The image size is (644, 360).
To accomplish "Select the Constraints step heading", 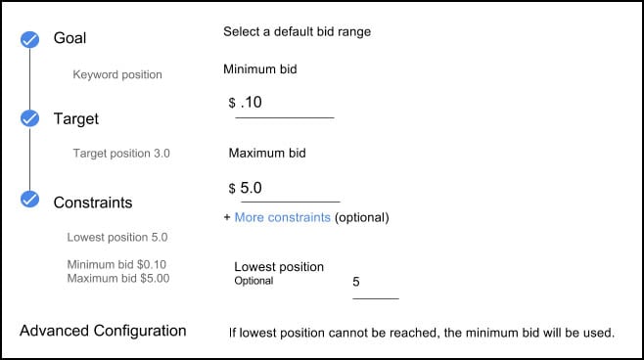I will coord(93,202).
